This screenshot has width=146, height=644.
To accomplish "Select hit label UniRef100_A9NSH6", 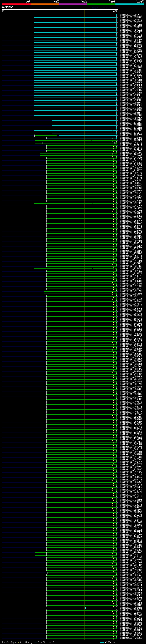I will [x=131, y=37].
